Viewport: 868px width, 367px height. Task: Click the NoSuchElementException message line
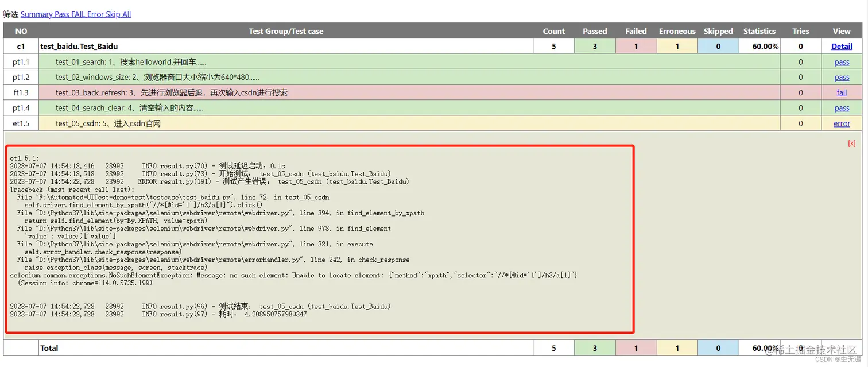[293, 275]
